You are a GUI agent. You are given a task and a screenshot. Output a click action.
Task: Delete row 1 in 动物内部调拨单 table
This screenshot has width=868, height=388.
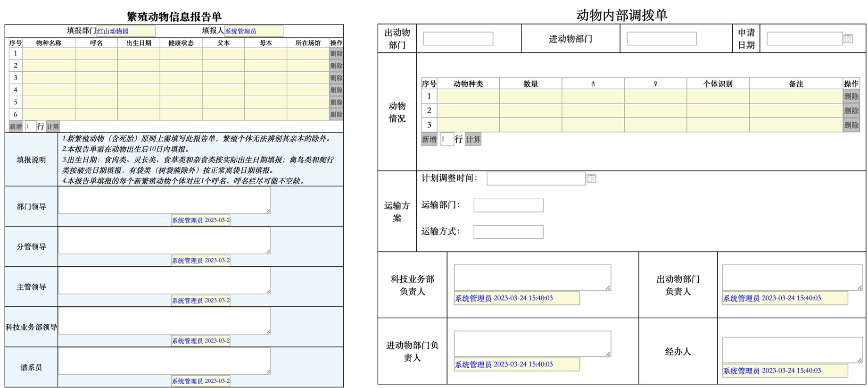pos(851,96)
